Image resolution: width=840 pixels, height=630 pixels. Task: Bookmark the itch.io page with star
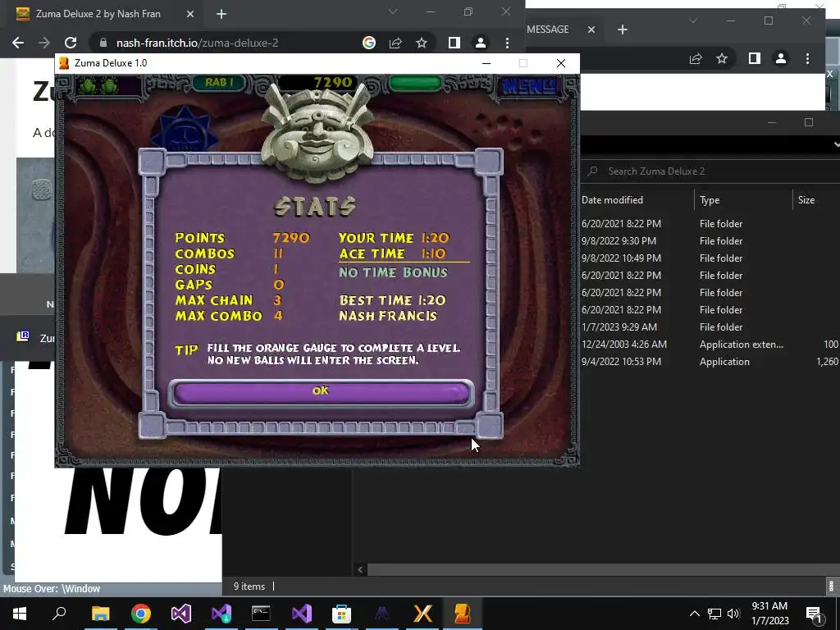click(x=422, y=43)
